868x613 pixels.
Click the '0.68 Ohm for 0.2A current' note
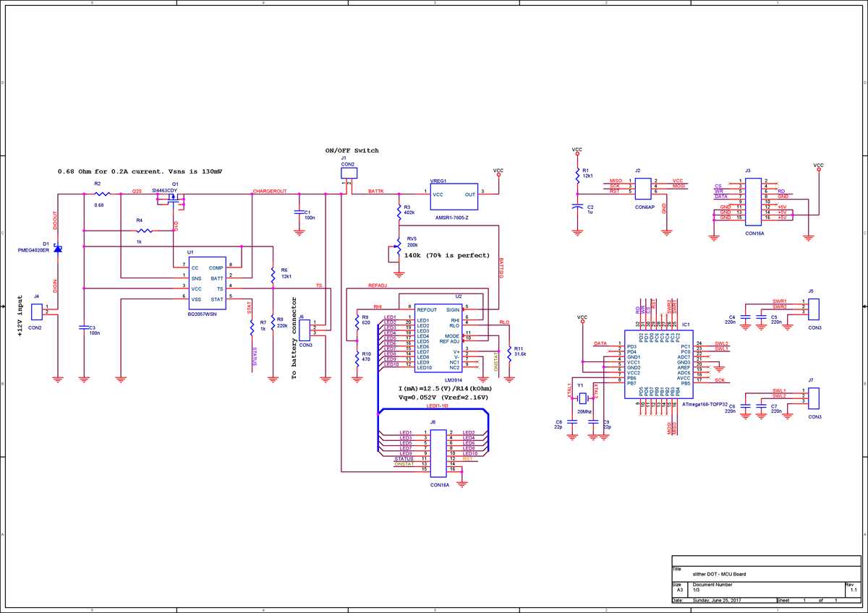[x=140, y=171]
